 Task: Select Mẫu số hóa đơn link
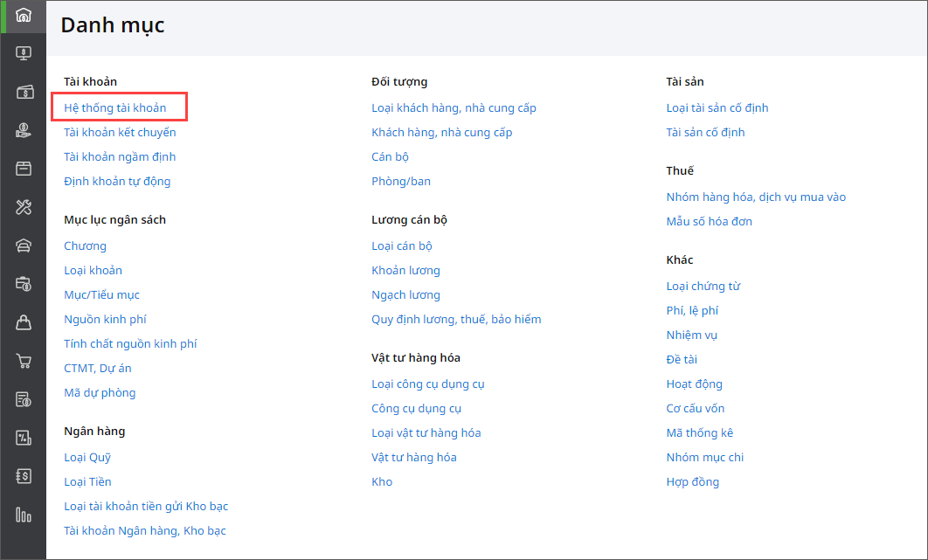point(709,221)
